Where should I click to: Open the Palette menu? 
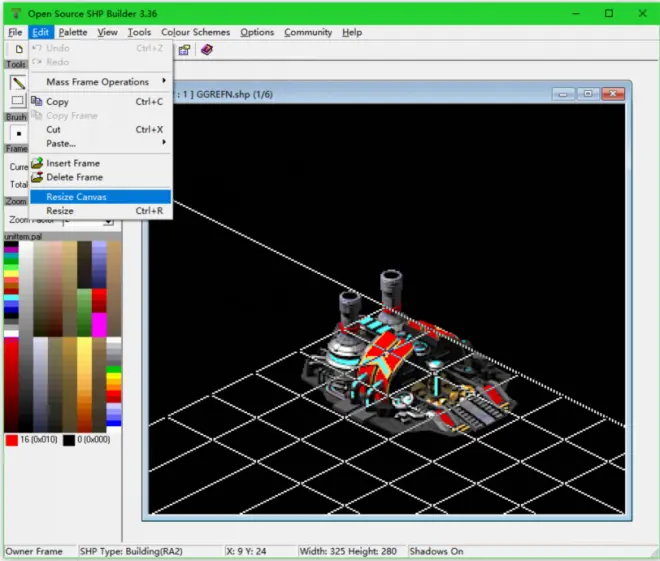pyautogui.click(x=73, y=32)
